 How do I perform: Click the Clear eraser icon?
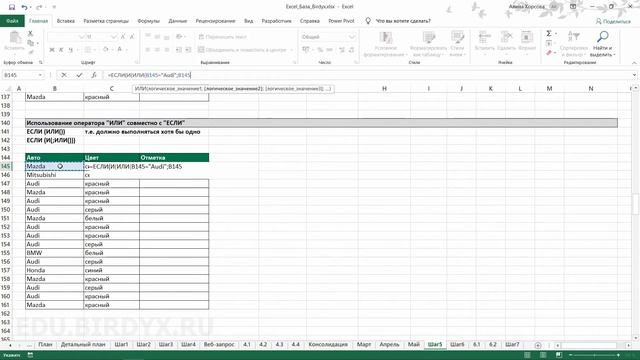click(549, 53)
